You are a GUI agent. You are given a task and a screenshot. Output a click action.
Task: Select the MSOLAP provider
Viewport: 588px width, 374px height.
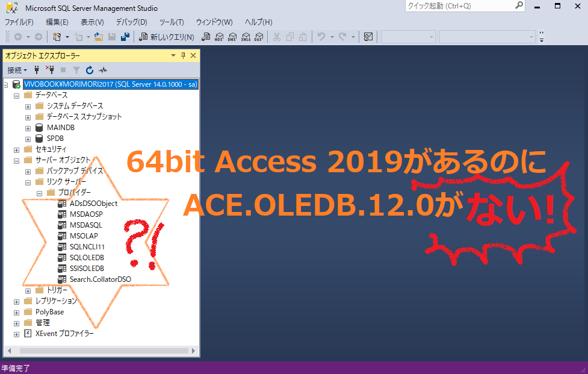pos(84,236)
